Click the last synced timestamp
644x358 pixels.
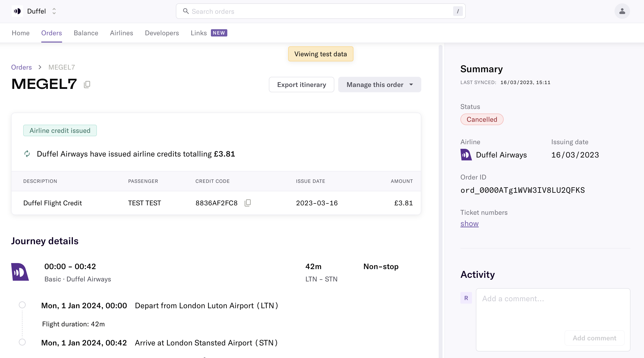pyautogui.click(x=525, y=83)
